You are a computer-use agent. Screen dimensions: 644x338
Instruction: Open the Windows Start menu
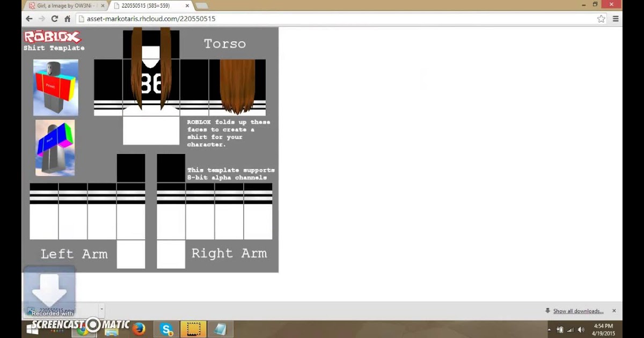32,329
